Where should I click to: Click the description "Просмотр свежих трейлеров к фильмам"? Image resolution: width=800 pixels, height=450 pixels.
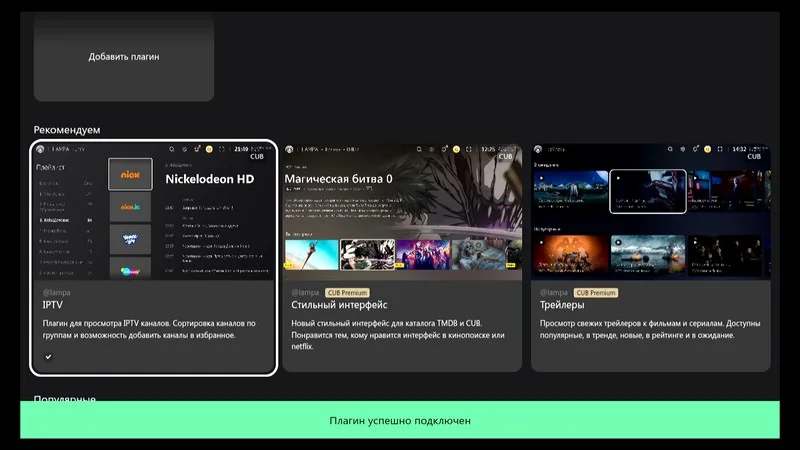pos(650,329)
